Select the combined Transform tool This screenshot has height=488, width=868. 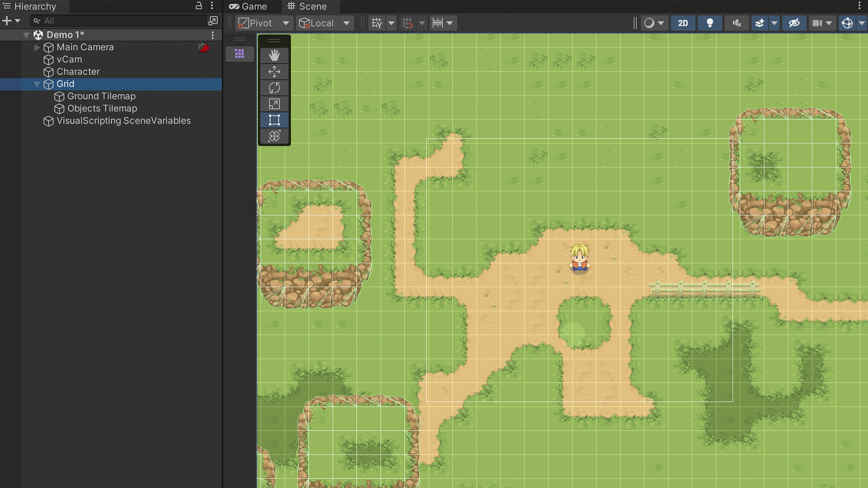(274, 136)
